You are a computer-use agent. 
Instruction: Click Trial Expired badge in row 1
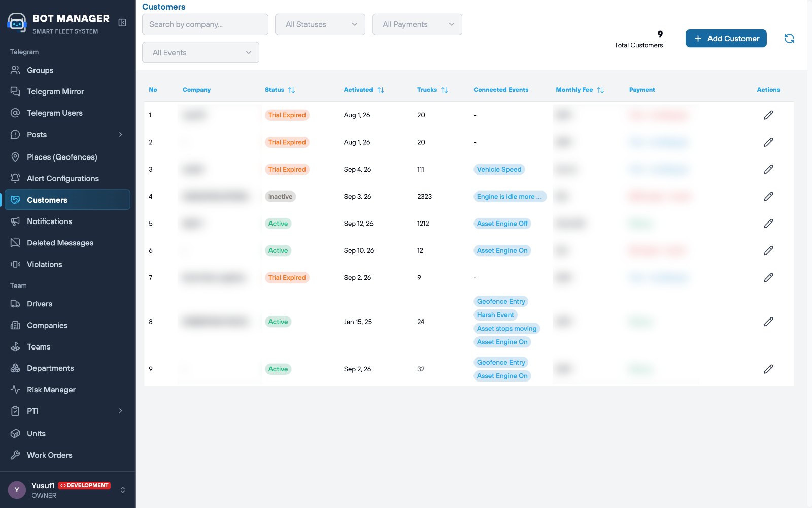(287, 115)
